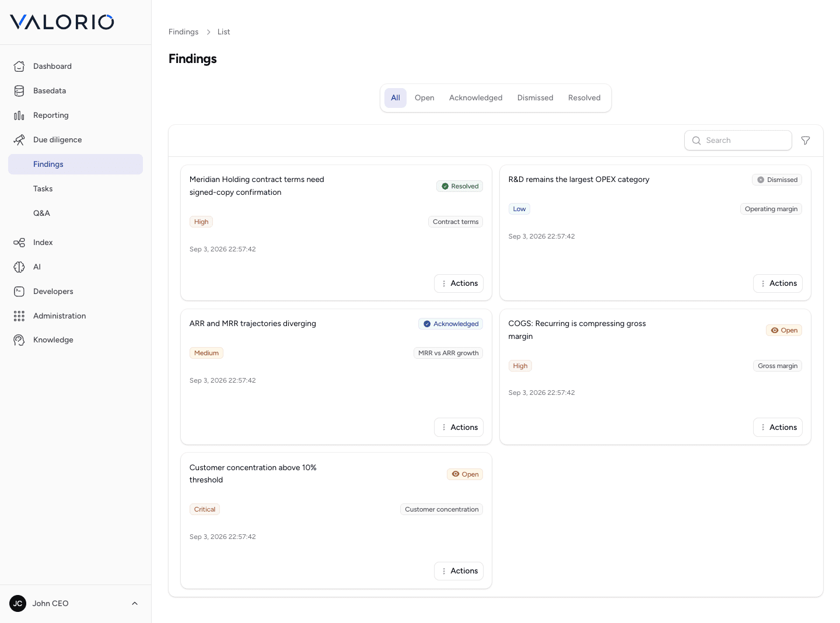Click the Due diligence telescope icon
Screen dimensions: 840x623
tap(19, 140)
